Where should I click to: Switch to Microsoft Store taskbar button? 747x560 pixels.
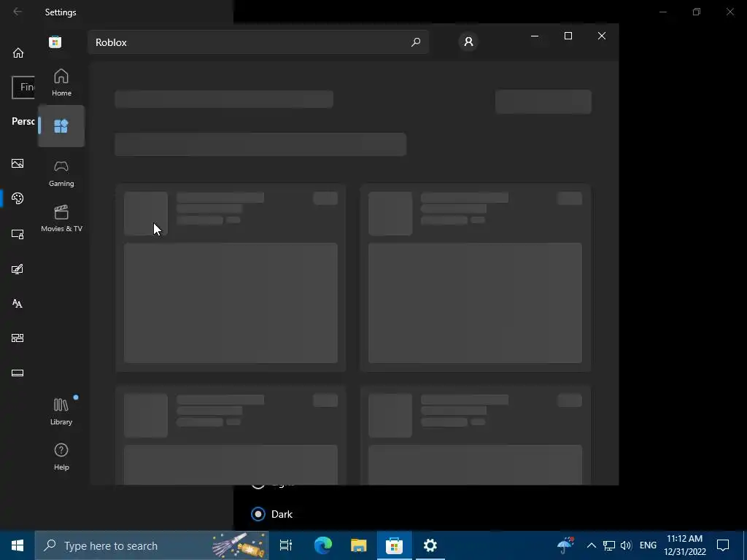(395, 545)
